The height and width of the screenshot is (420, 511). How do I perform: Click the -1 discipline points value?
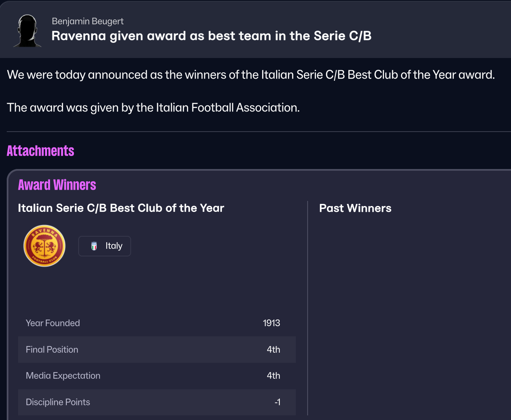coord(277,402)
